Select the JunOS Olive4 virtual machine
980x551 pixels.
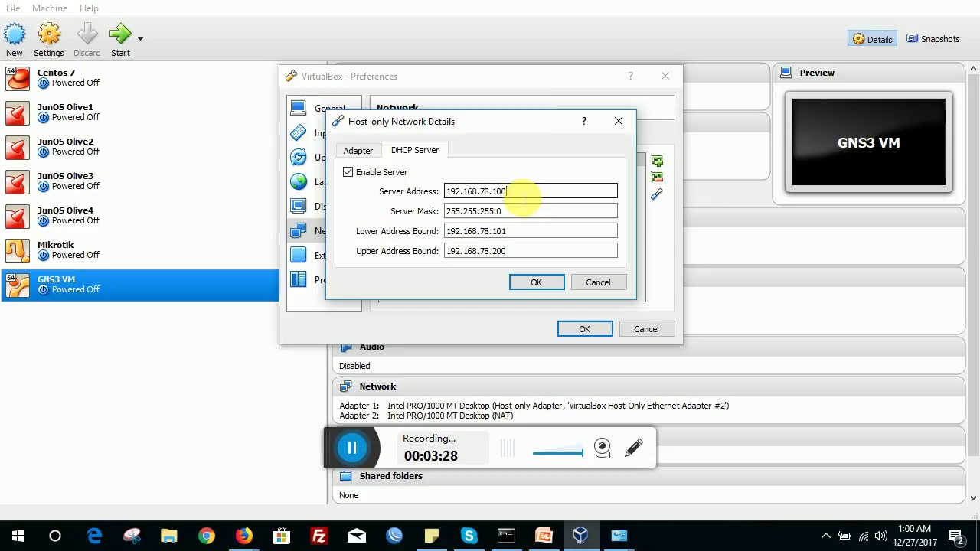point(140,215)
